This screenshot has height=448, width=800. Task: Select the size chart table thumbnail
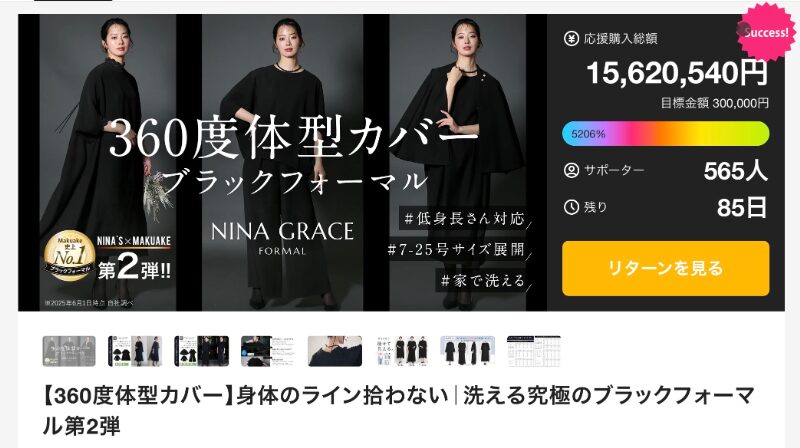point(534,351)
